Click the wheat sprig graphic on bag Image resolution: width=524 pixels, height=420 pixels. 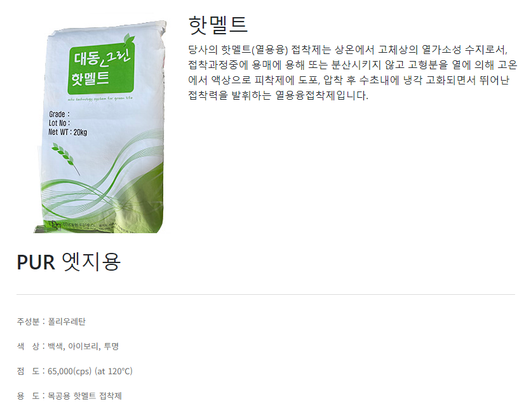[65, 158]
